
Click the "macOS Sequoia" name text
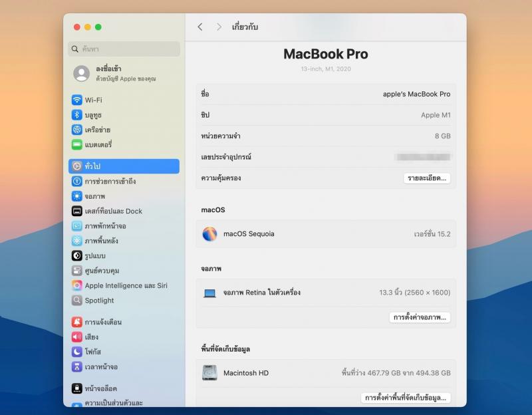click(249, 234)
